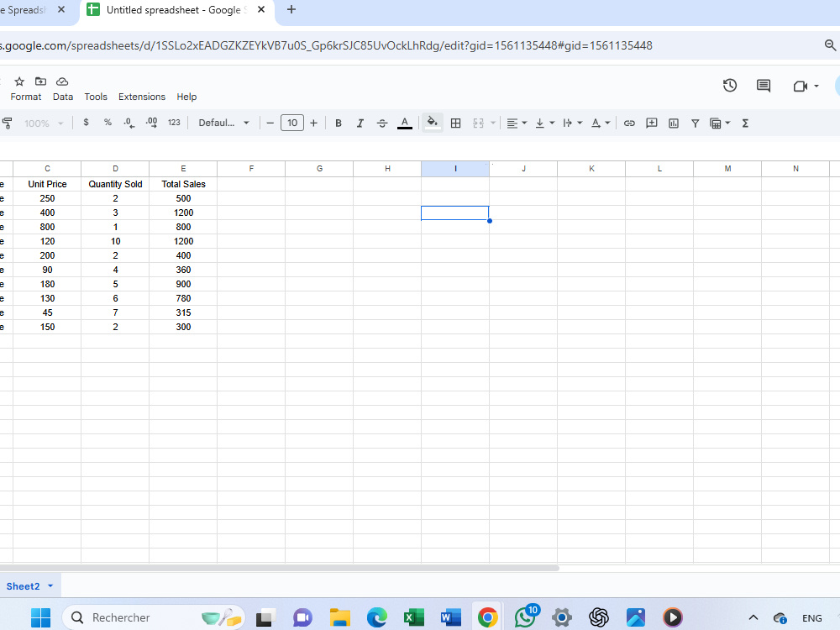The image size is (840, 630).
Task: Open the Data menu
Action: [x=63, y=97]
